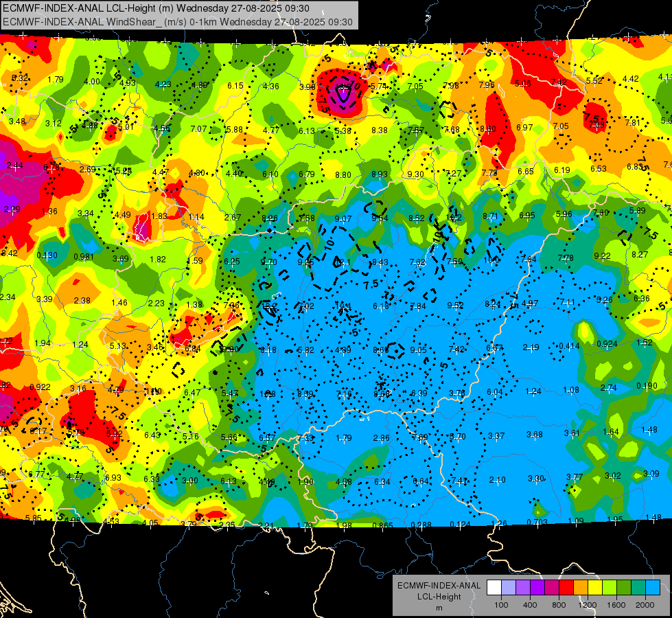672x618 pixels.
Task: Click the white swatch in the LCL-Height legend
Action: click(x=494, y=587)
